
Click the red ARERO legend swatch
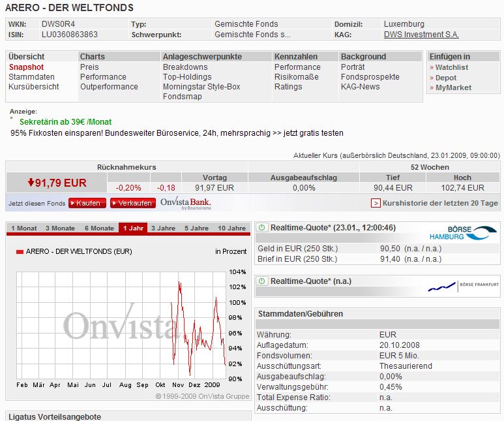pos(19,251)
